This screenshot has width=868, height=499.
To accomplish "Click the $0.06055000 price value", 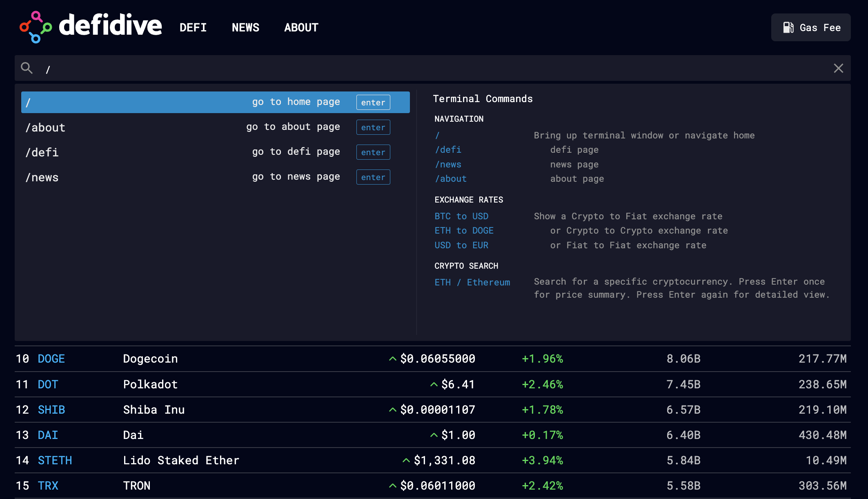I will (438, 359).
